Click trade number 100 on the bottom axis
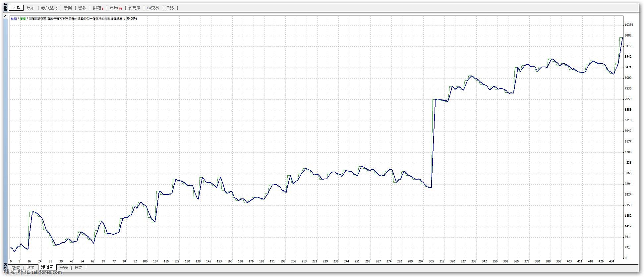Screen dimensions: 644x277 coord(145,261)
